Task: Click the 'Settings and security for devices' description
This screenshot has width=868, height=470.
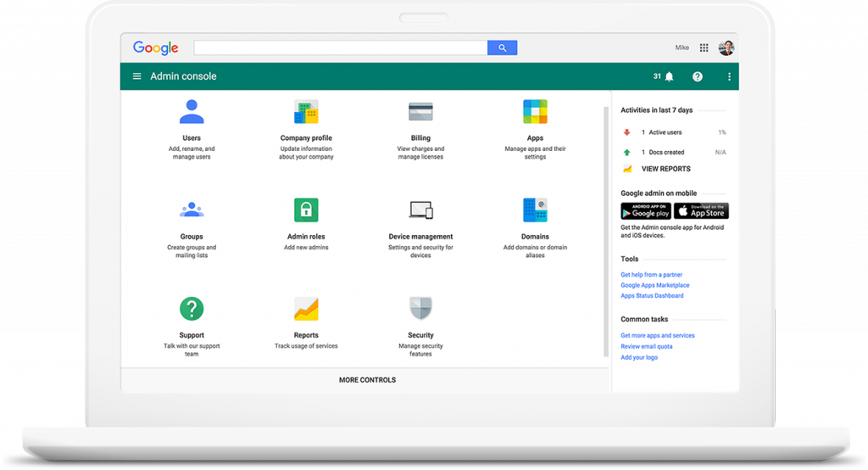Action: [420, 252]
